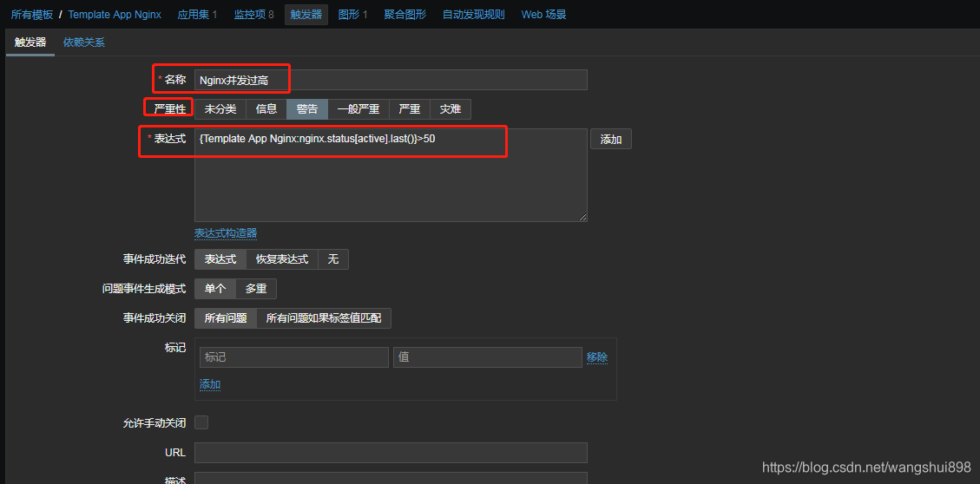The image size is (980, 484).
Task: Set severity to 一般严重
Action: point(358,109)
